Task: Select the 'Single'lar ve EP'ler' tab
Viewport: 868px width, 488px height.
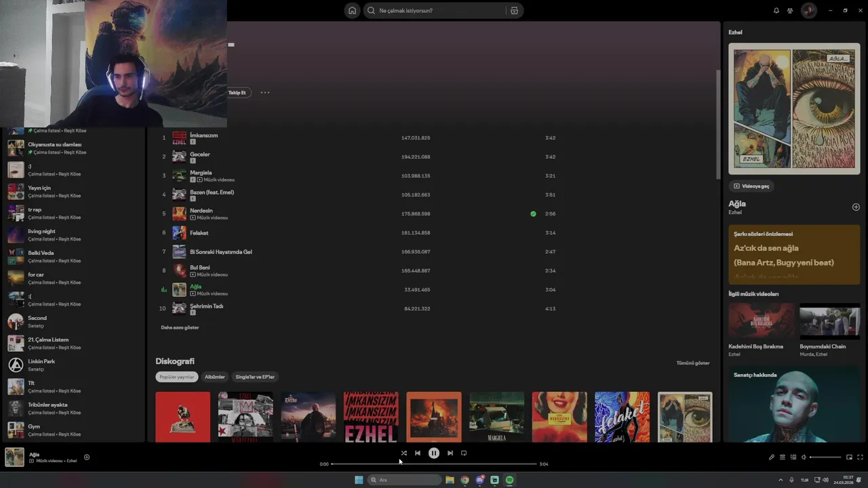Action: (x=255, y=377)
